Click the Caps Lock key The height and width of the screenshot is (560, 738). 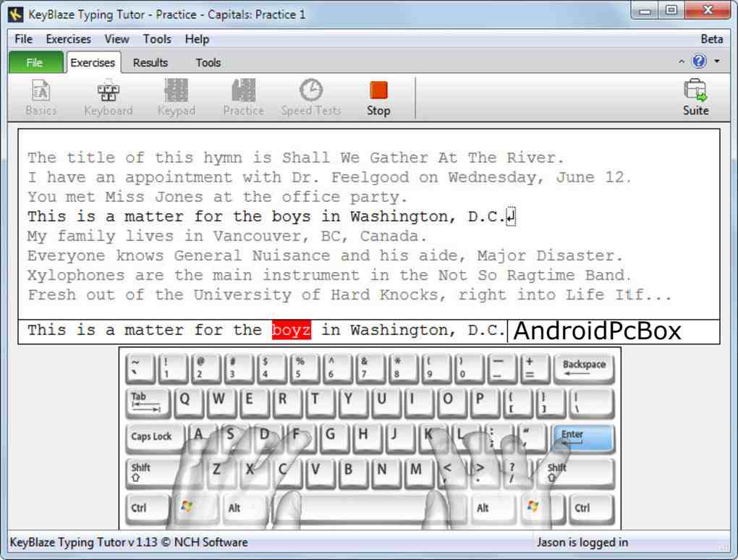[x=154, y=438]
